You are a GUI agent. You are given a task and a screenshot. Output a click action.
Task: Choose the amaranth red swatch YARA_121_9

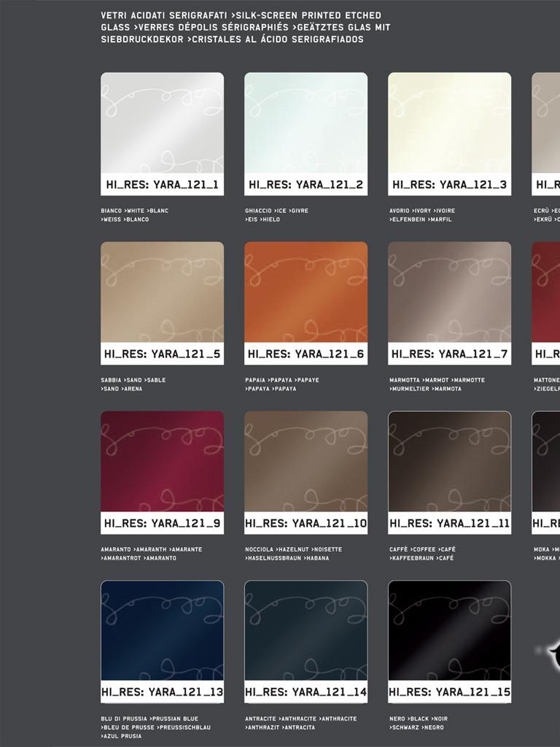(x=162, y=462)
